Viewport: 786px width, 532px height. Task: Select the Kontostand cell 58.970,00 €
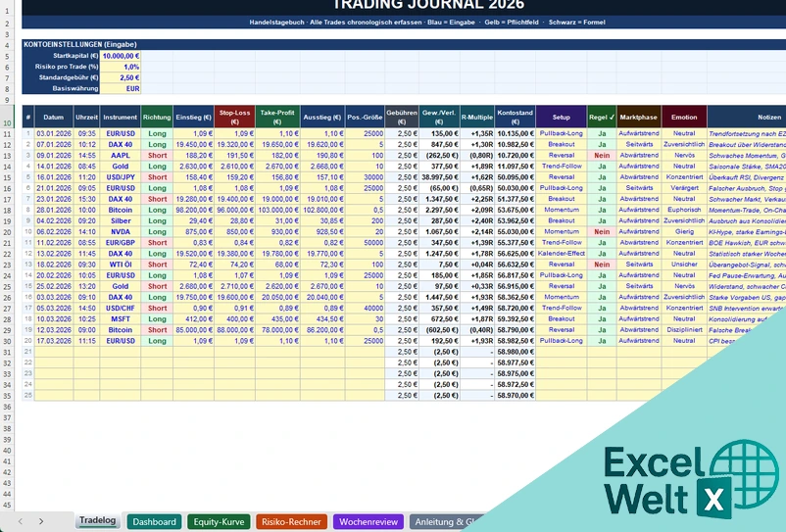[515, 395]
